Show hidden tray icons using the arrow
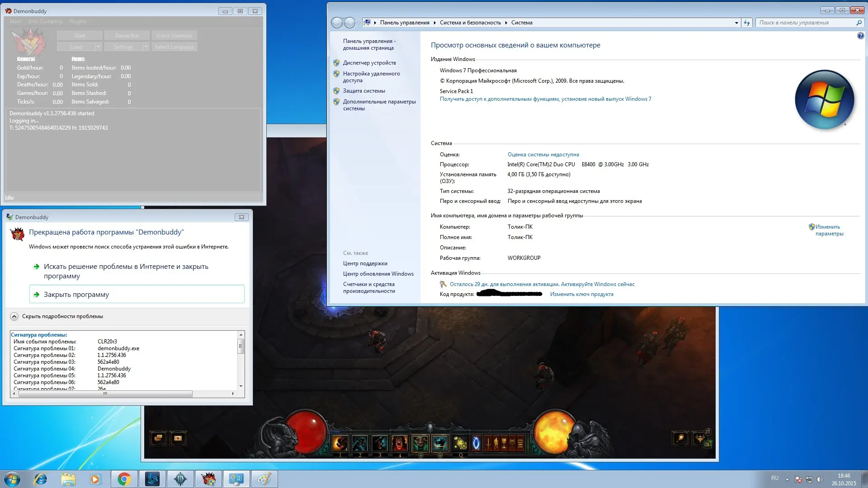Viewport: 868px width, 488px height. point(787,479)
